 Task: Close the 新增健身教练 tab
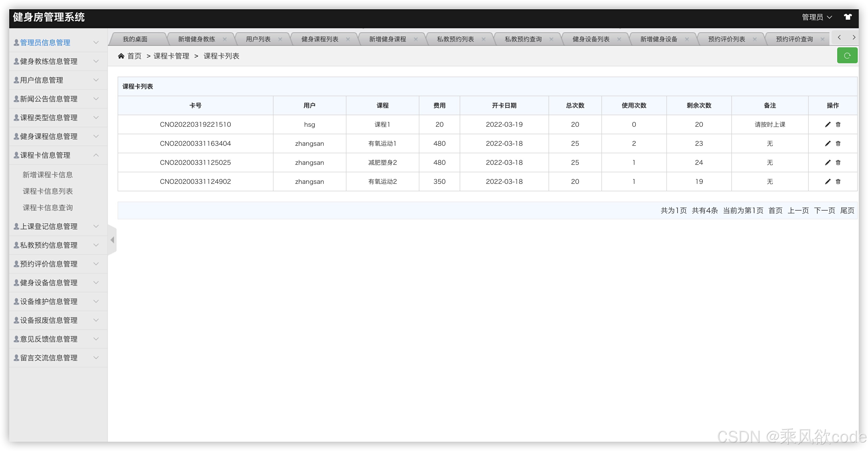[225, 39]
